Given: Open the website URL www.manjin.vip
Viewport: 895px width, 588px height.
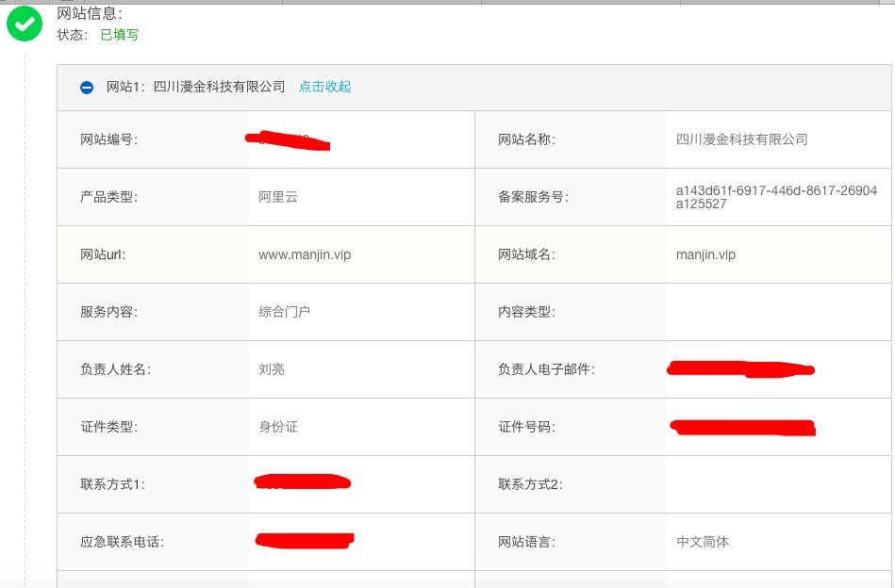Looking at the screenshot, I should 303,254.
